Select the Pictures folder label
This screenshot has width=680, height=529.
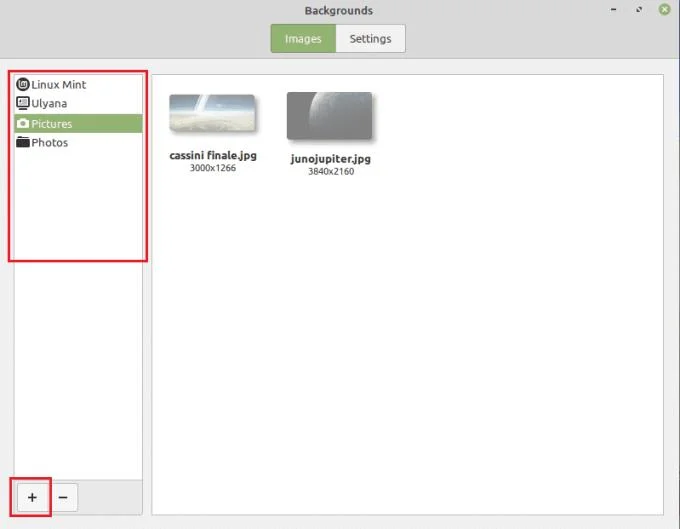point(52,124)
